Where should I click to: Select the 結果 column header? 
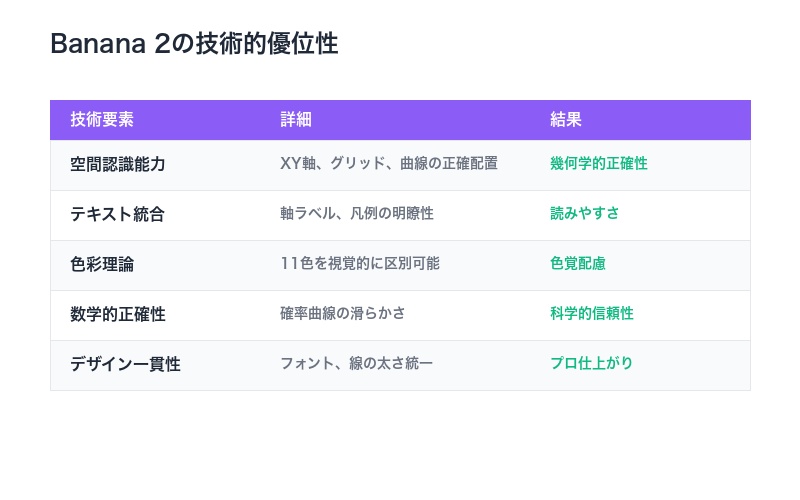pos(566,120)
